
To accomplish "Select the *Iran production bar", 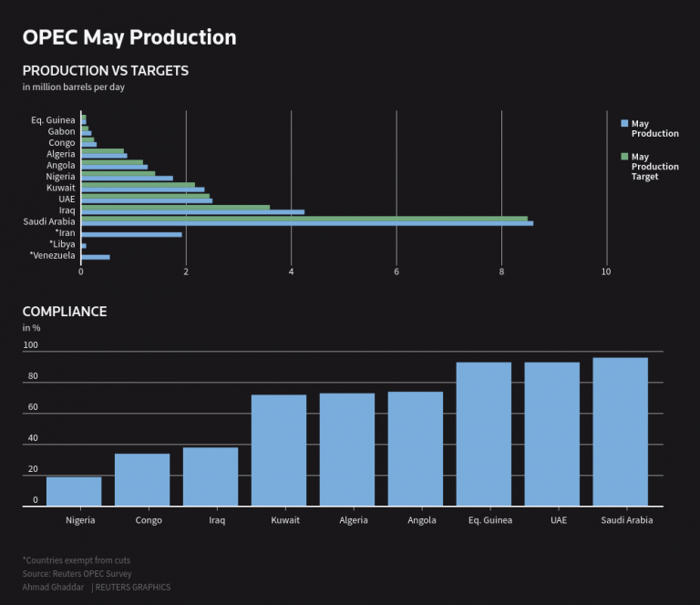I will [131, 234].
